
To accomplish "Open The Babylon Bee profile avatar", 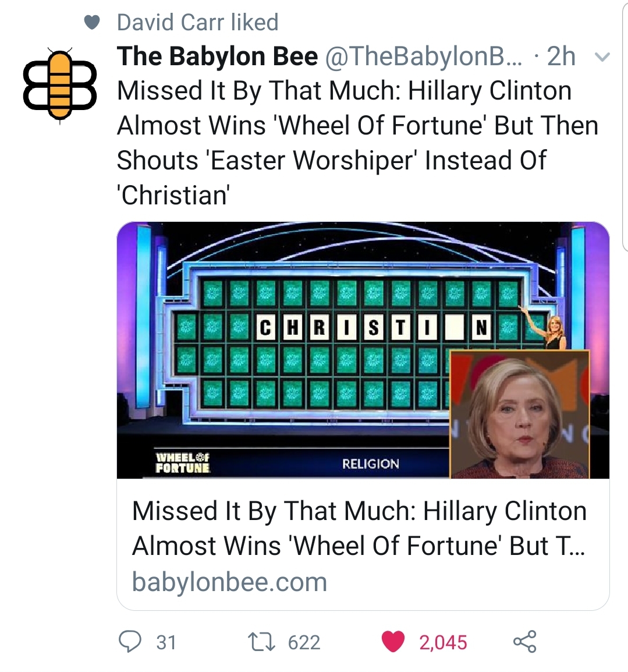I will pos(60,85).
